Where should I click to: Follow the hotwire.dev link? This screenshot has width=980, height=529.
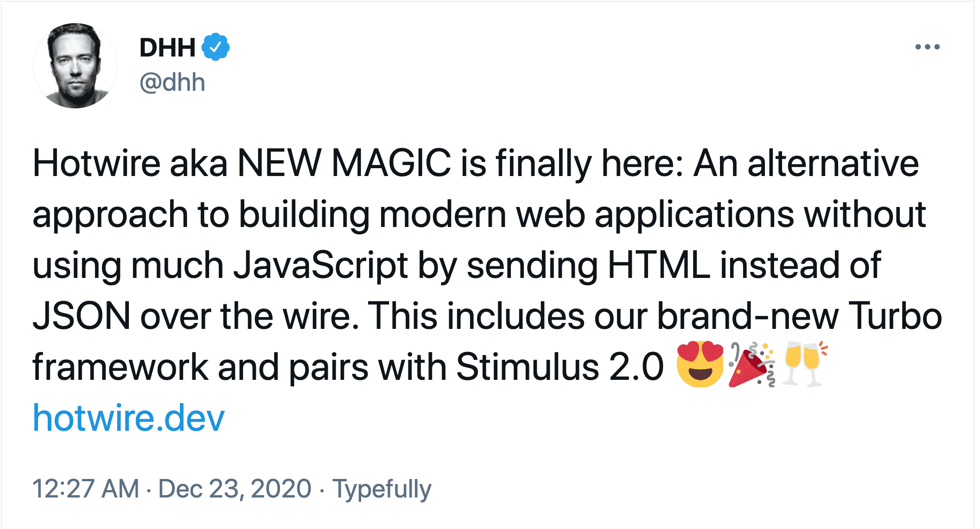[x=128, y=418]
